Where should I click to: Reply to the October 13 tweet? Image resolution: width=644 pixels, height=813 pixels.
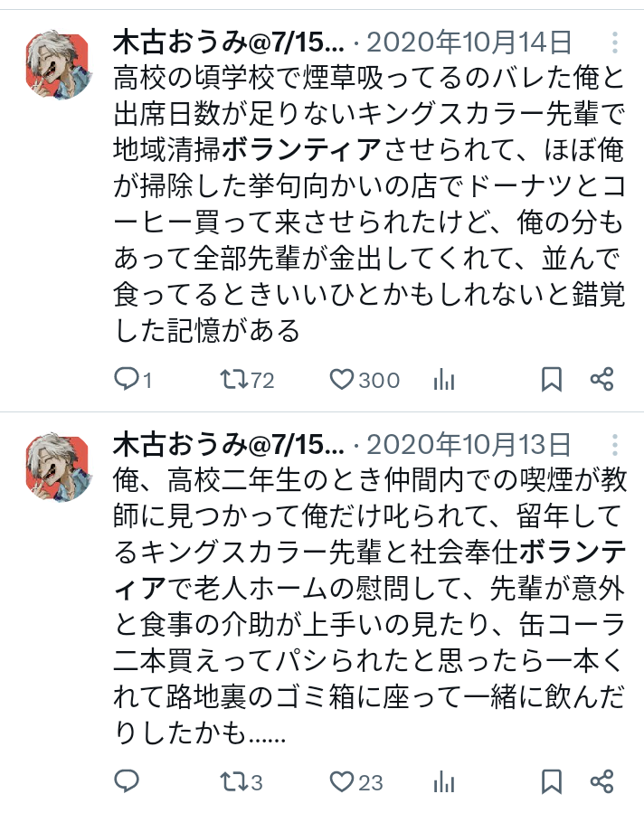point(126,781)
